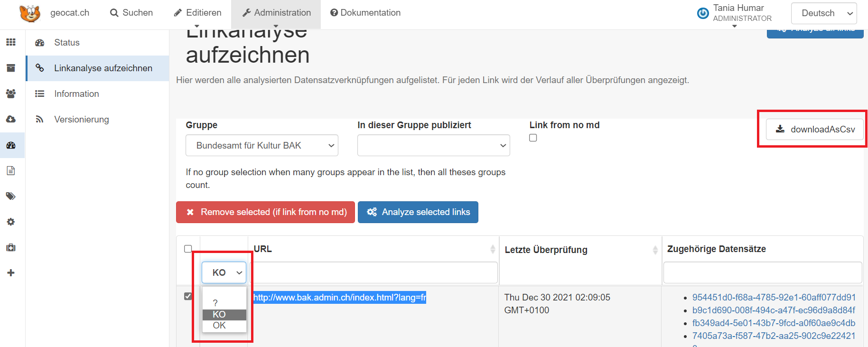Click the cloud download harvesting icon

11,119
